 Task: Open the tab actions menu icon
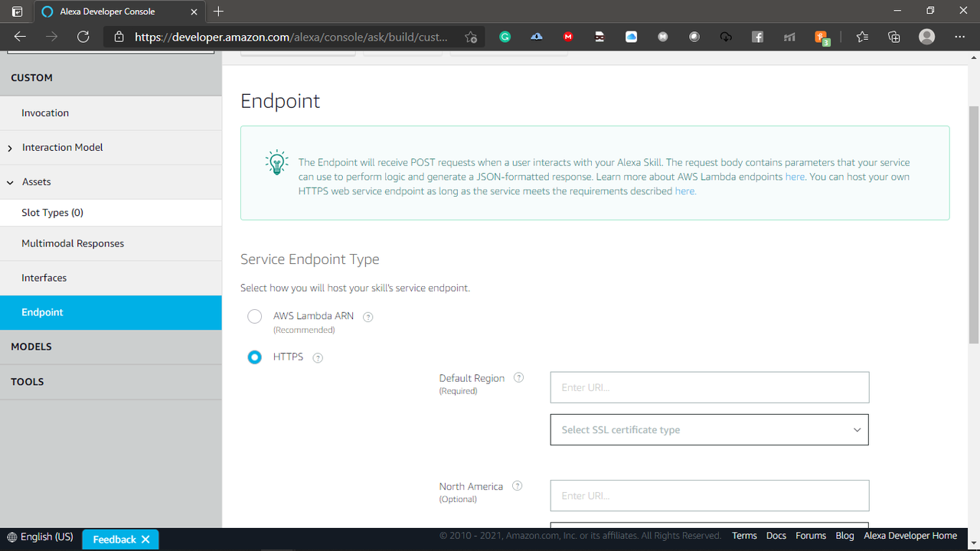click(x=17, y=11)
